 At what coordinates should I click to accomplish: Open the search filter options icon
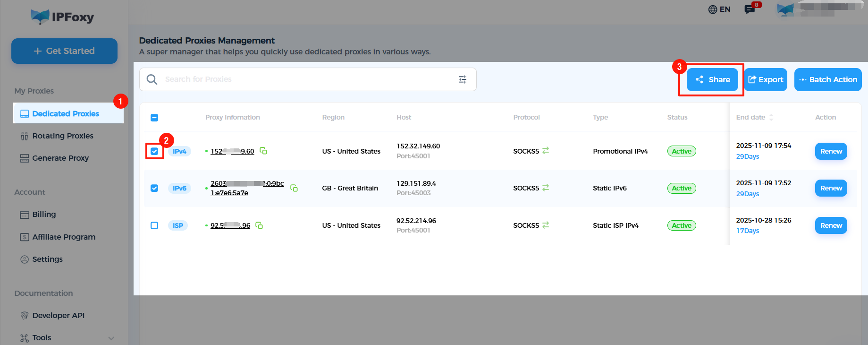coord(463,79)
